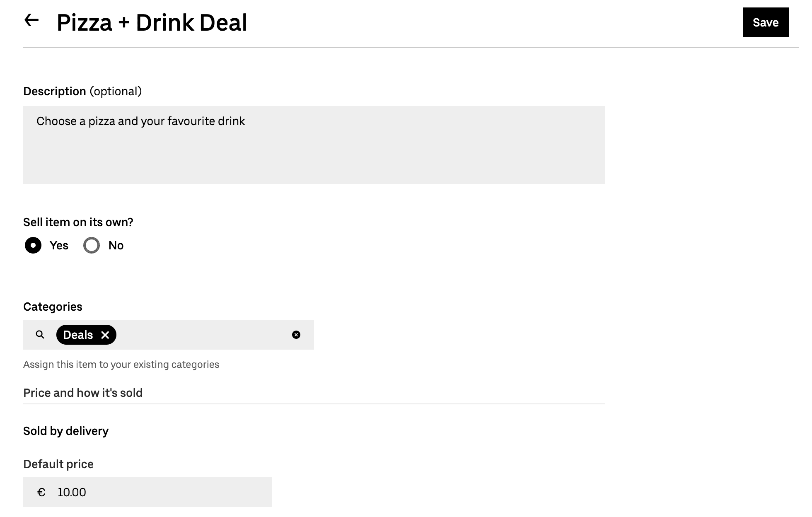Click the Sold by delivery heading

65,431
